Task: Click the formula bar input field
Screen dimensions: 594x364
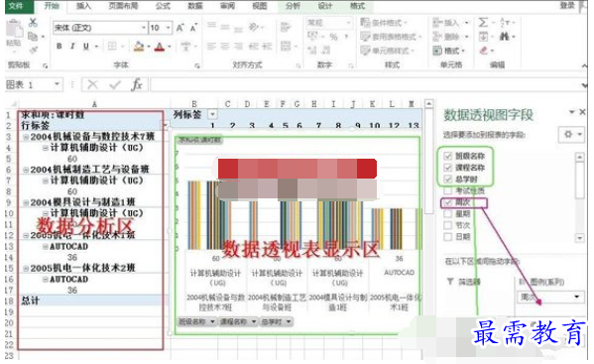Action: click(x=366, y=84)
